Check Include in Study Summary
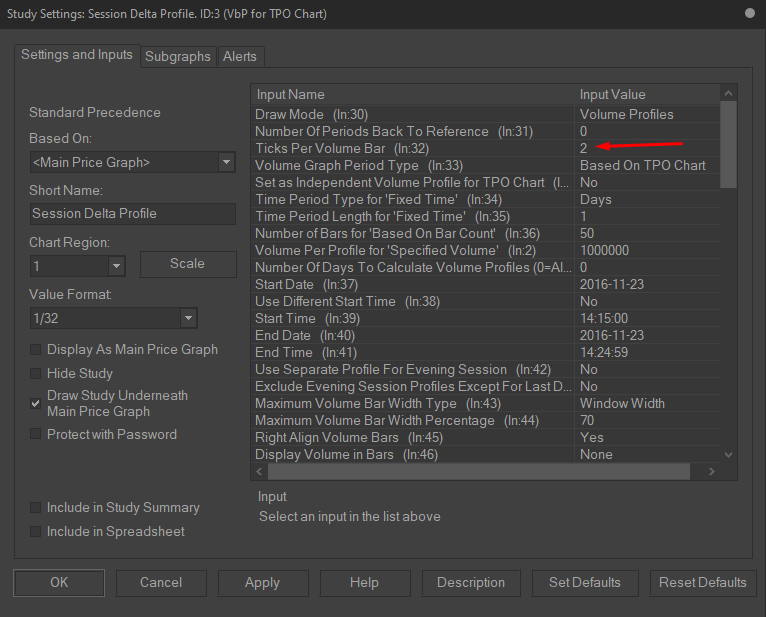 [x=35, y=508]
